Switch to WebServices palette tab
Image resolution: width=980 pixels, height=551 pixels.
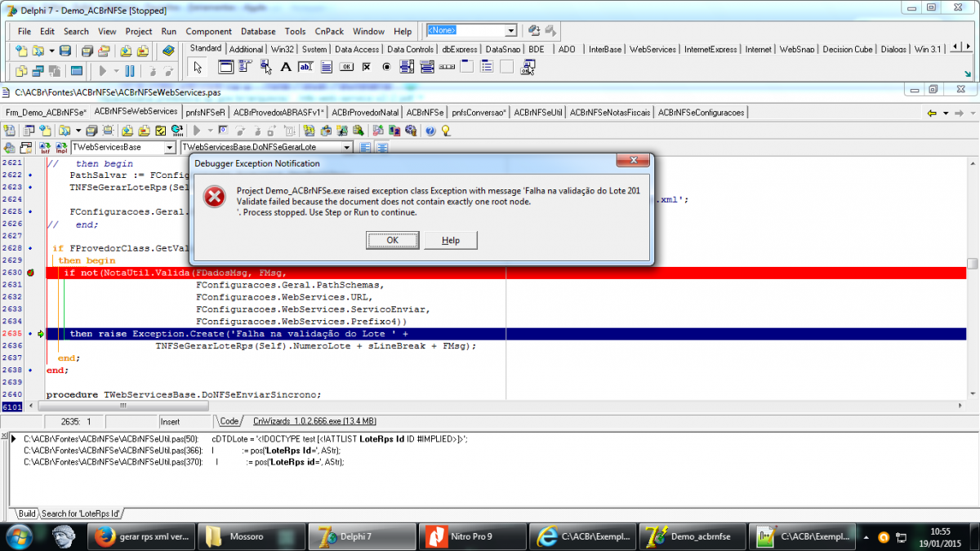[x=653, y=49]
